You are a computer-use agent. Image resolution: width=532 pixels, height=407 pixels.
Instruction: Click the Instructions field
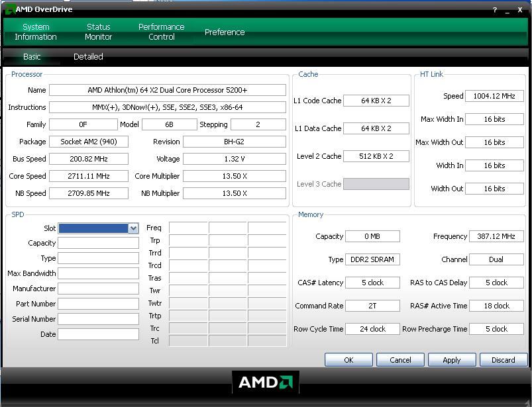click(x=168, y=107)
